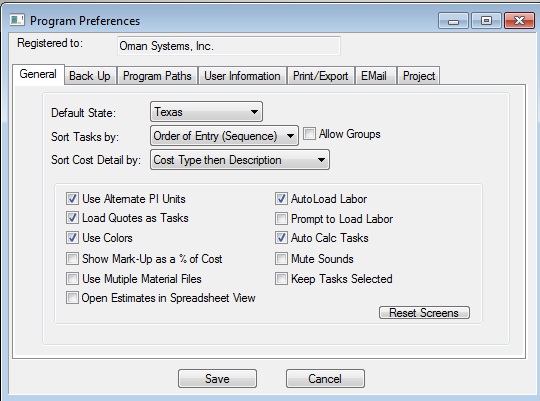
Task: Toggle the AutoLoad Labor checkbox
Action: point(281,199)
